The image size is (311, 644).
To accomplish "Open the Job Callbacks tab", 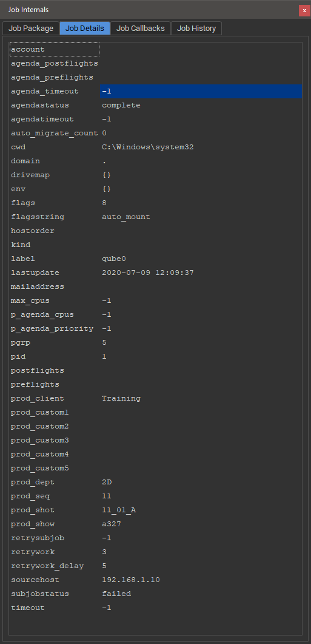I will click(140, 29).
